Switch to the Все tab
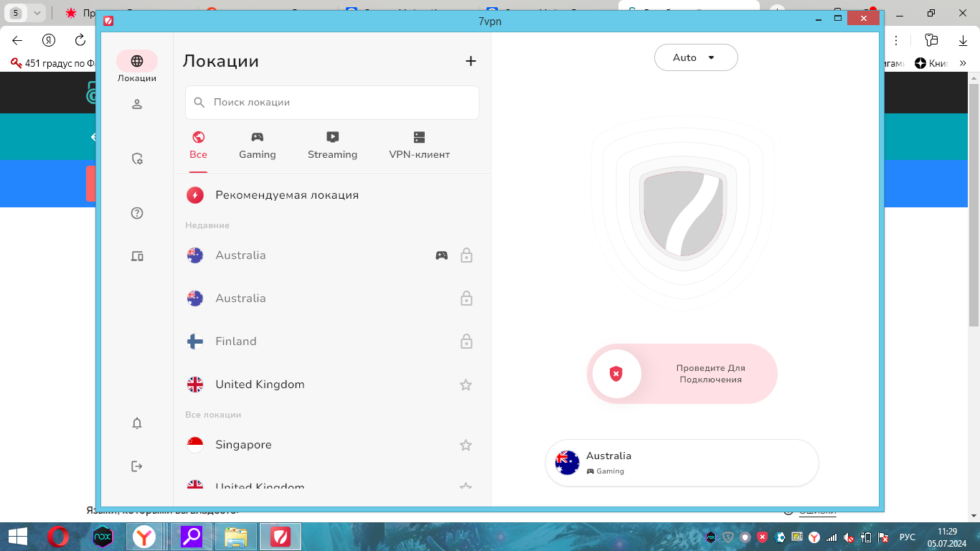The height and width of the screenshot is (551, 980). (199, 146)
